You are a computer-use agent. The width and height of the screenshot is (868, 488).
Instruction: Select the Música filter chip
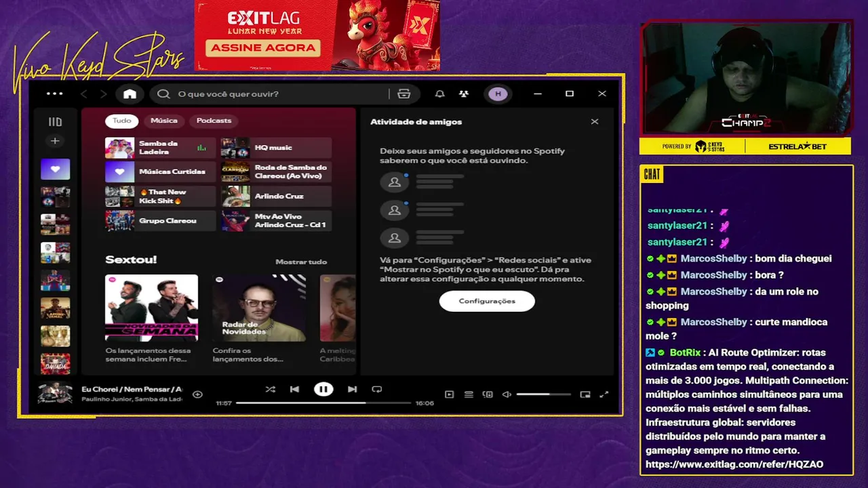164,121
